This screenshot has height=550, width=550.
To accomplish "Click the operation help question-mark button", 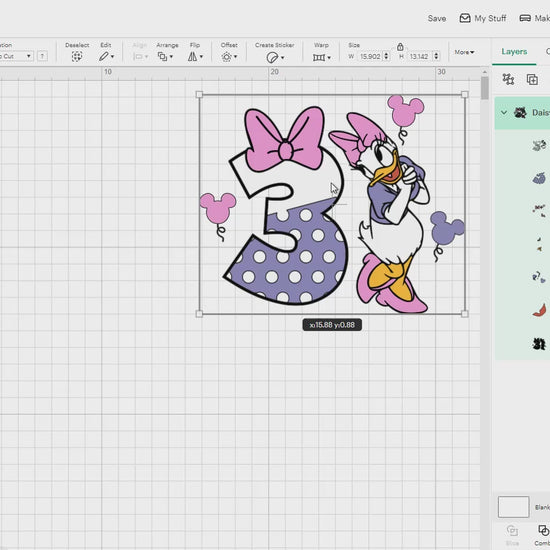I will click(x=42, y=56).
